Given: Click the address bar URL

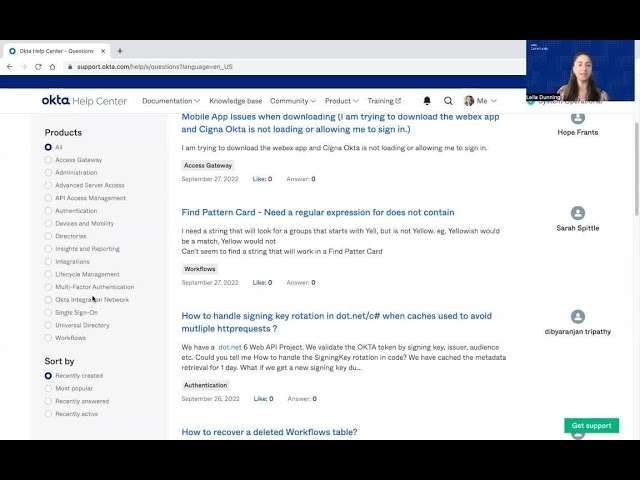Looking at the screenshot, I should (155, 67).
